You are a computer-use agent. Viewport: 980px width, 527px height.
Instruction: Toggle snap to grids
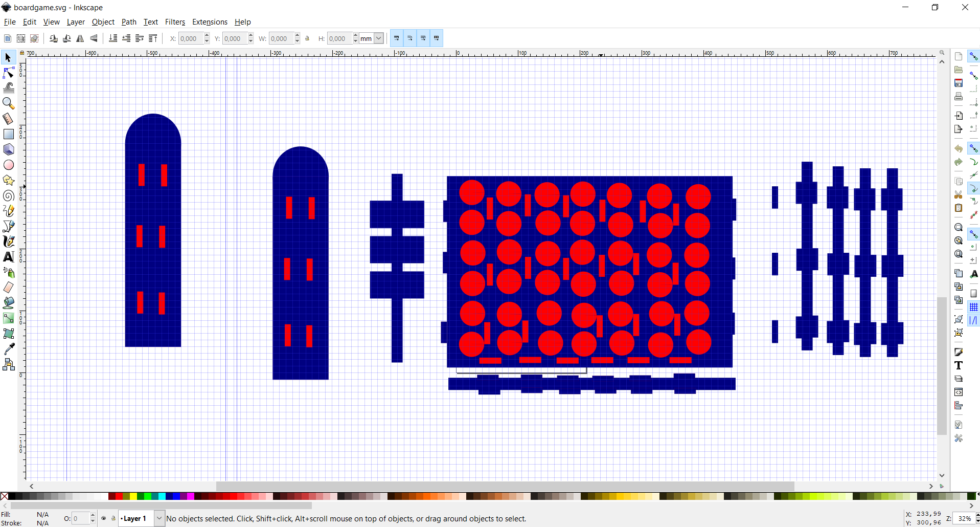click(x=974, y=307)
